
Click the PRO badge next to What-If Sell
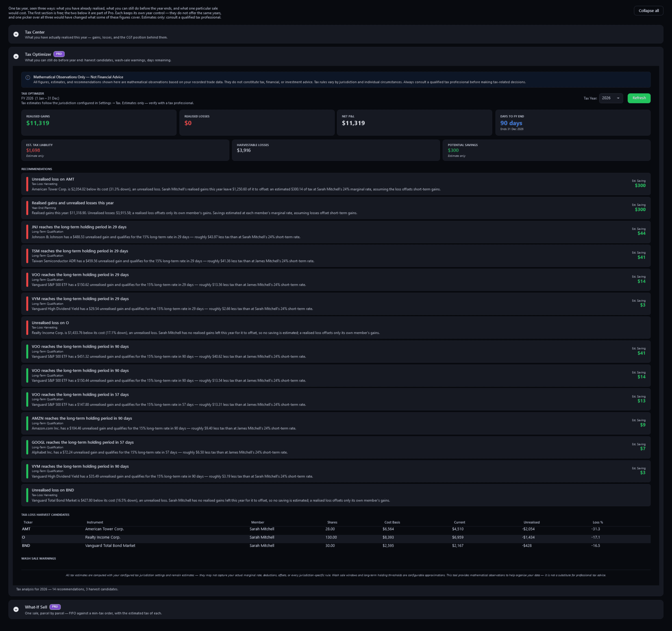pyautogui.click(x=55, y=607)
